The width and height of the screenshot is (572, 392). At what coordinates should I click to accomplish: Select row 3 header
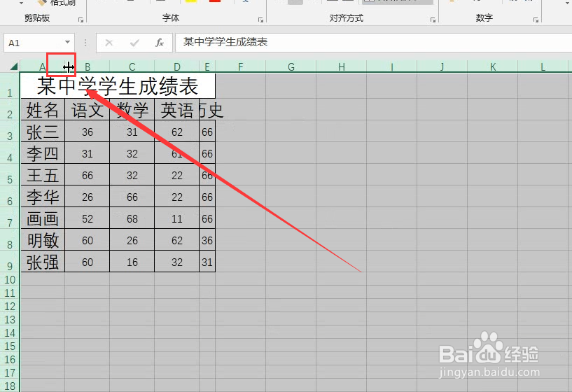point(10,132)
